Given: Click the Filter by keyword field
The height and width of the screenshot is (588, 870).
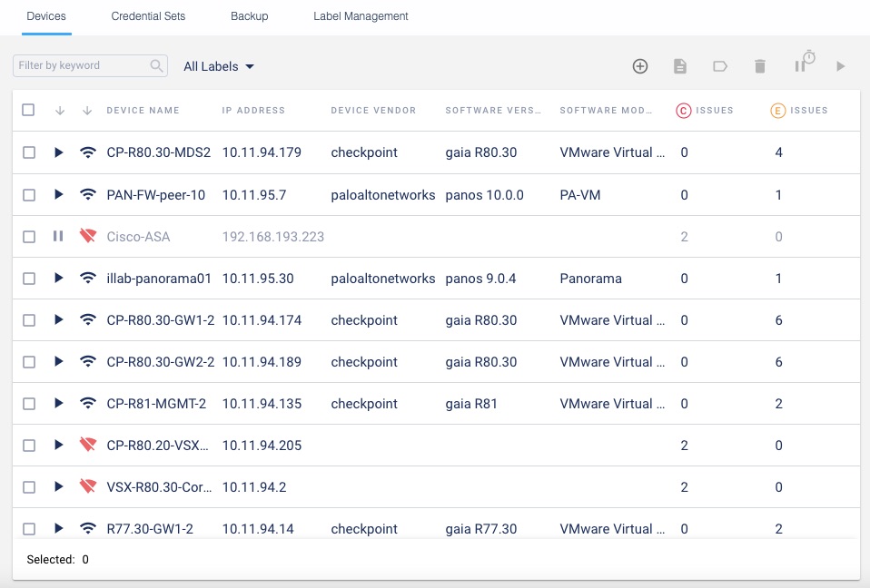Looking at the screenshot, I should click(82, 66).
